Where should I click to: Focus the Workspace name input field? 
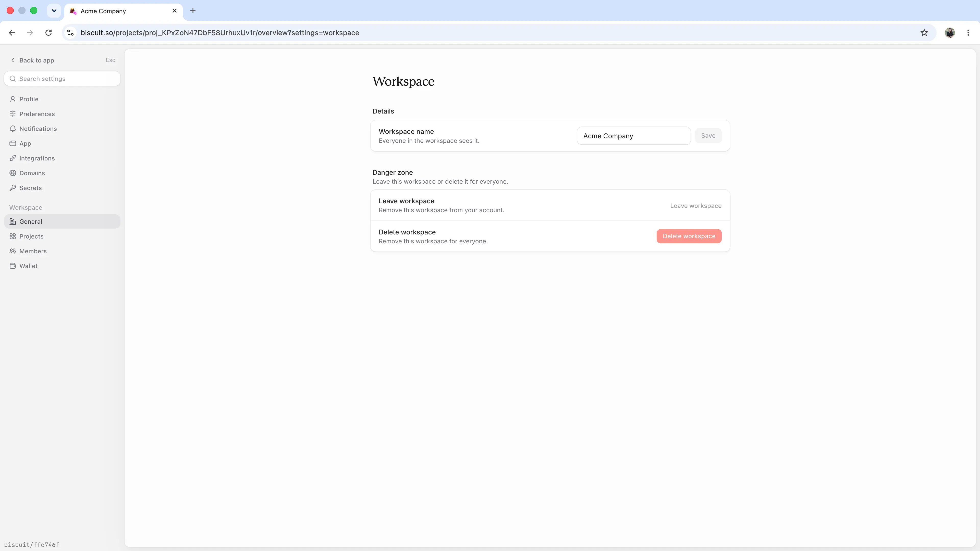point(633,136)
